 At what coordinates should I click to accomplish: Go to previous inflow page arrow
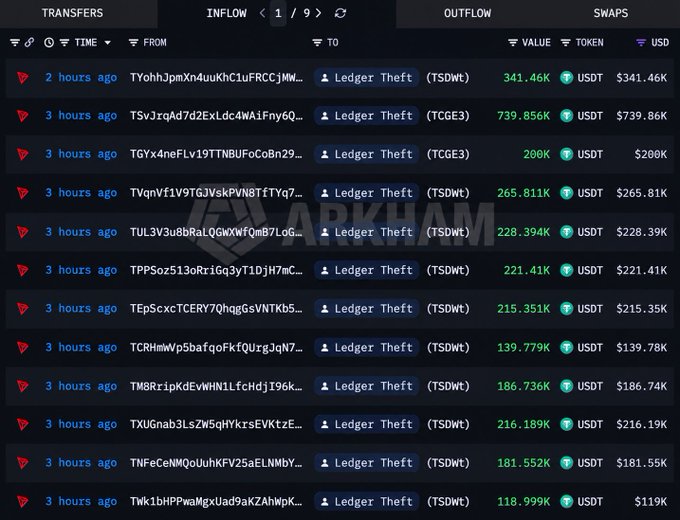pyautogui.click(x=262, y=13)
